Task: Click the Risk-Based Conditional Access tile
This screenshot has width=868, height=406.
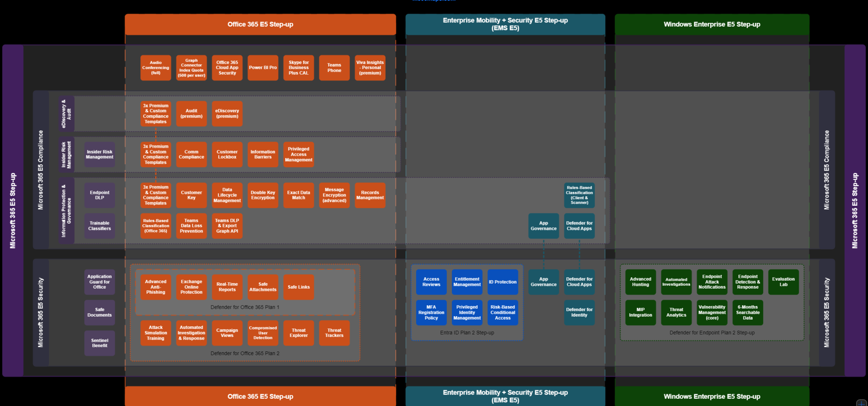Action: point(503,312)
